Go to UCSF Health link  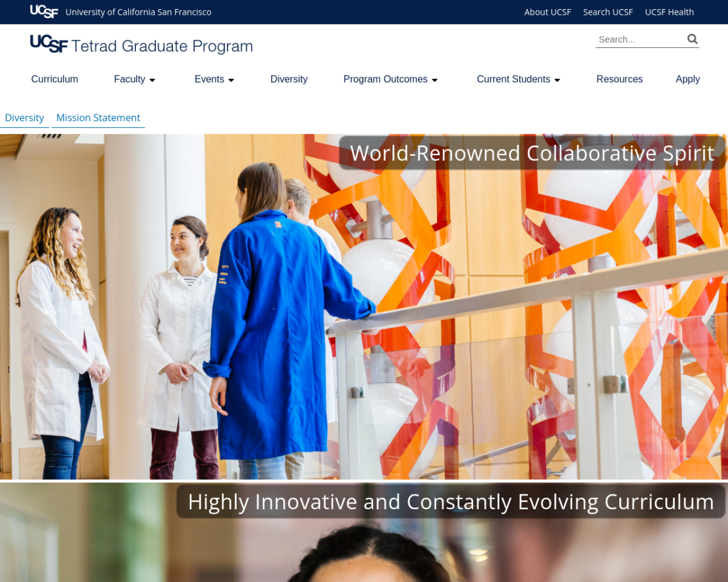(x=669, y=12)
